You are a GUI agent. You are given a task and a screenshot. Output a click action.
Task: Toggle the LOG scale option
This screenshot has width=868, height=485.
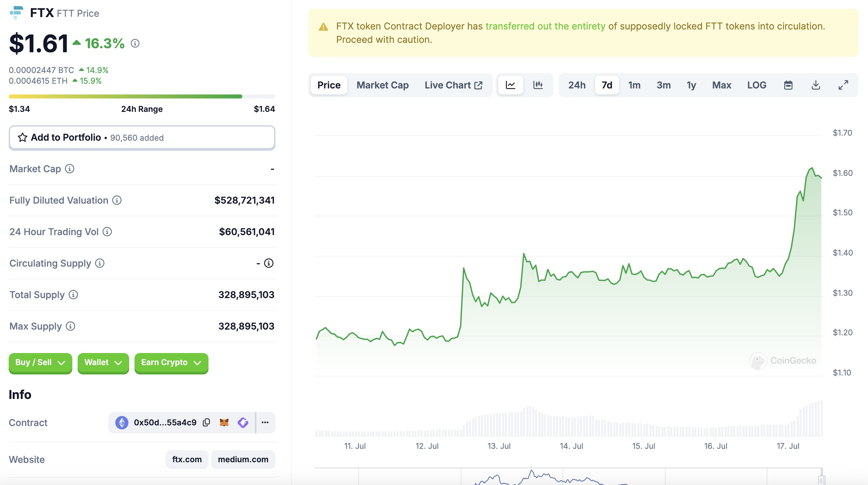[x=757, y=85]
